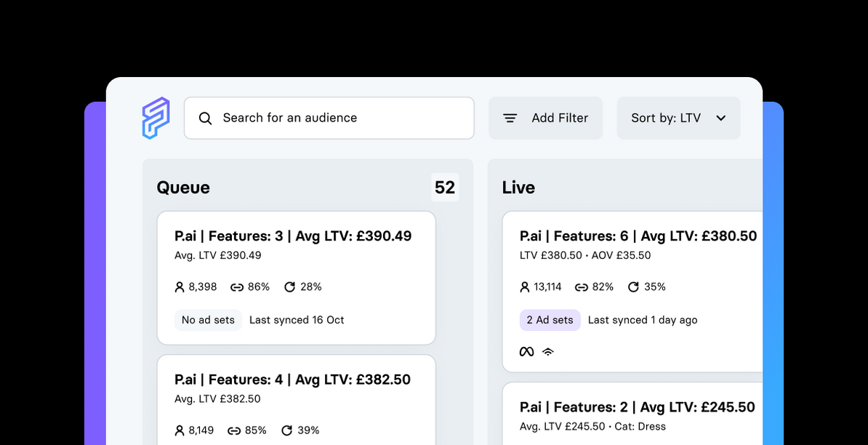Open the Features: 3 audience card

tap(296, 236)
